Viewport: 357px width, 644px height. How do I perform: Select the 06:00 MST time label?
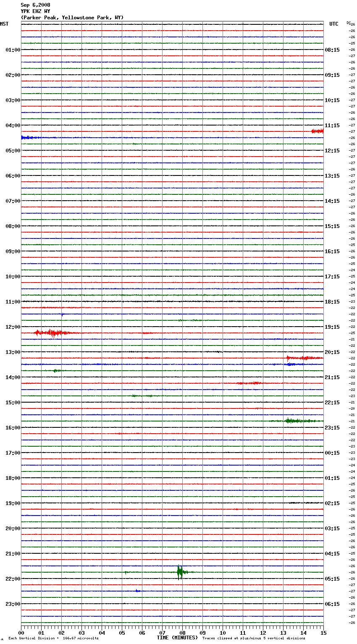pos(13,176)
